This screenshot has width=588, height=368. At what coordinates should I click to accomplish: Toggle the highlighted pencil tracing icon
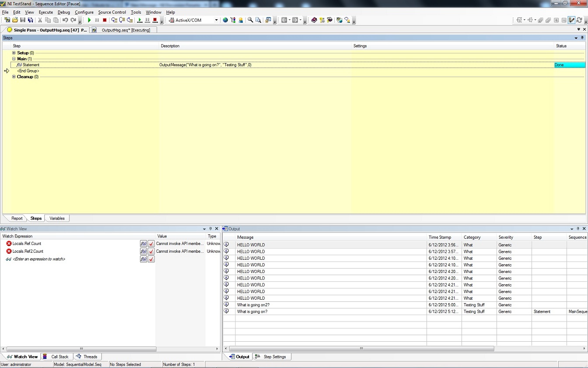[571, 20]
